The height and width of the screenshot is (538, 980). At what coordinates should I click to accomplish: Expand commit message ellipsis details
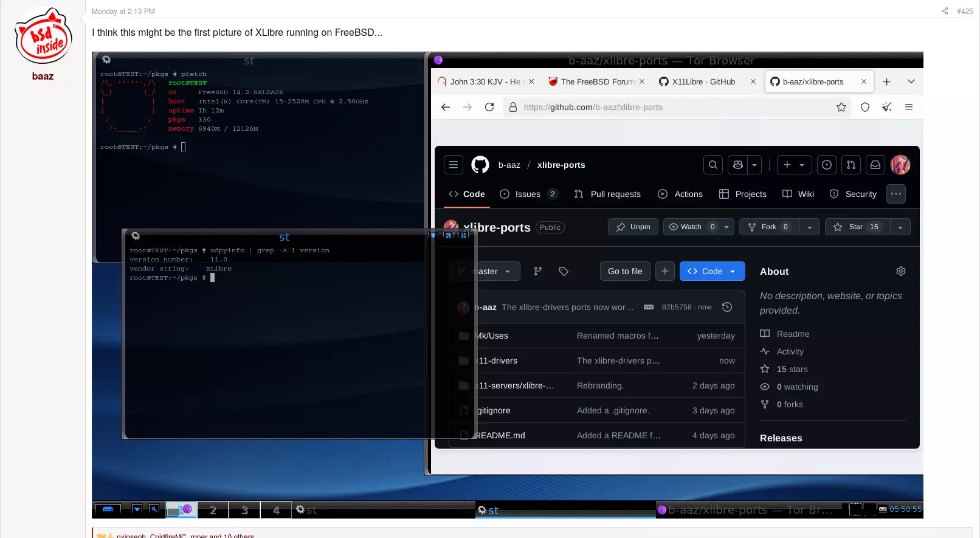click(649, 307)
